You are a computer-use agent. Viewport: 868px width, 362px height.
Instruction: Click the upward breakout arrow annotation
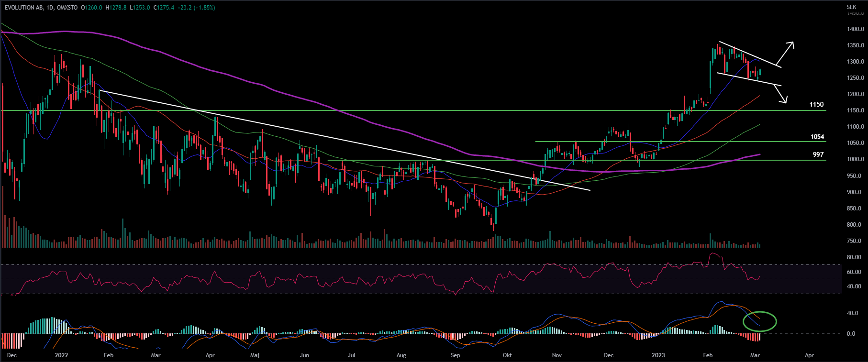point(785,54)
